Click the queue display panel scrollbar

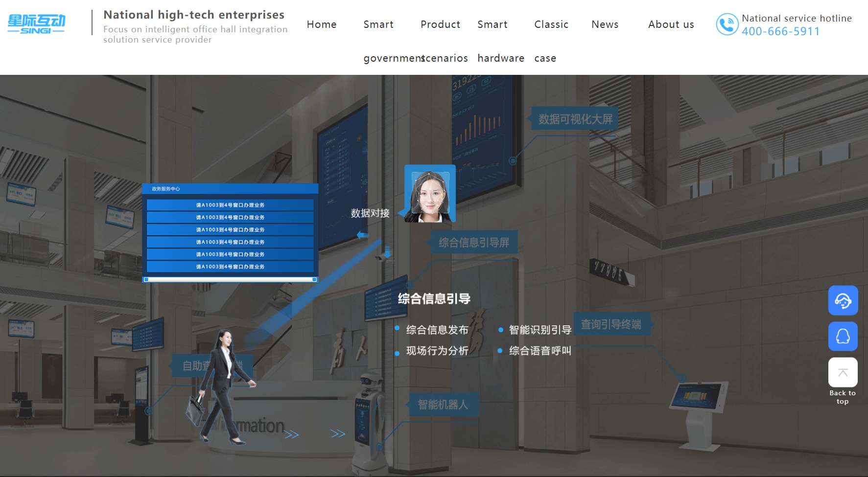coord(230,279)
